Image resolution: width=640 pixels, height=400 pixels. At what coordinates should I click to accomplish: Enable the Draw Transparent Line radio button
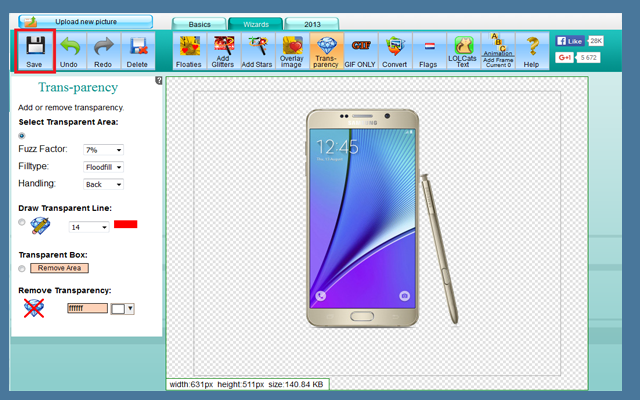pos(23,225)
